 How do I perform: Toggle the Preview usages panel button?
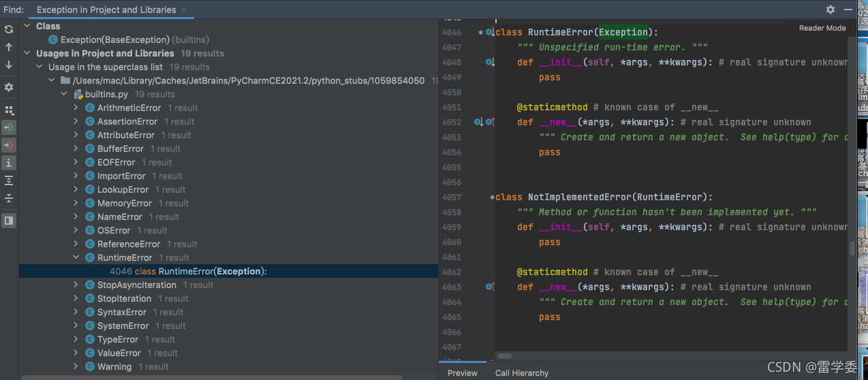[x=9, y=221]
